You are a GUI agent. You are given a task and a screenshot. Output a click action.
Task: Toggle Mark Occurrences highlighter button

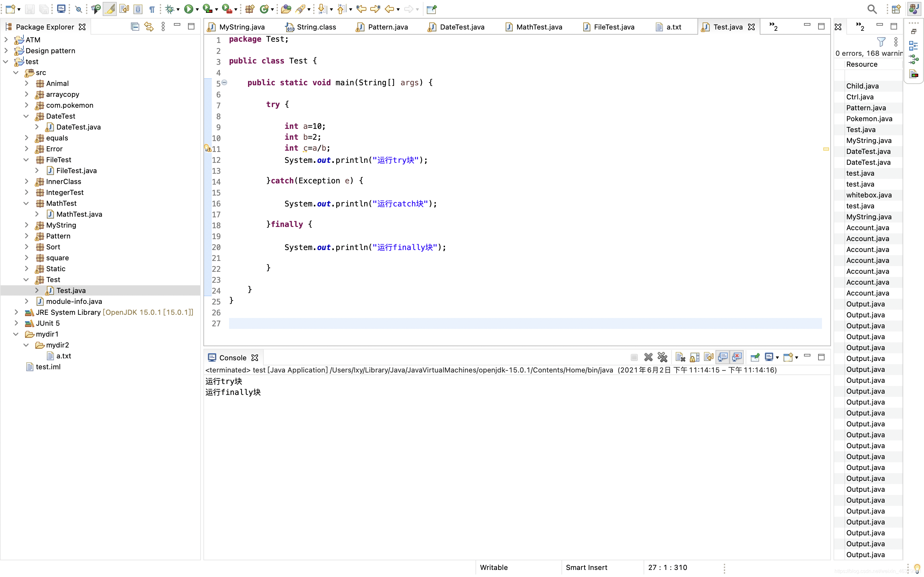click(x=110, y=9)
